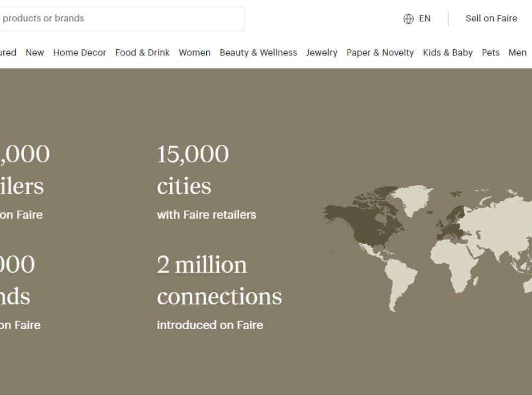Click the "15,000 cities" statistic
Viewport: 532px width, 395px height.
pyautogui.click(x=193, y=170)
